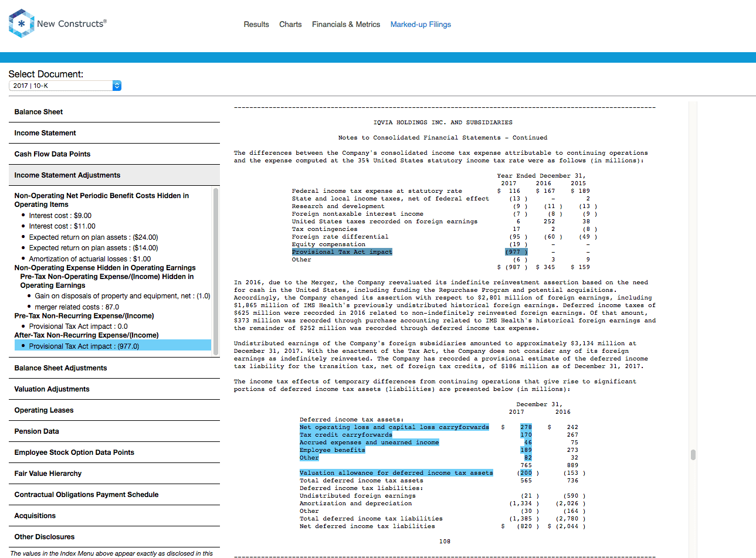Collapse Income Statement Adjustments section
Screen dimensions: 756x558
coord(114,175)
